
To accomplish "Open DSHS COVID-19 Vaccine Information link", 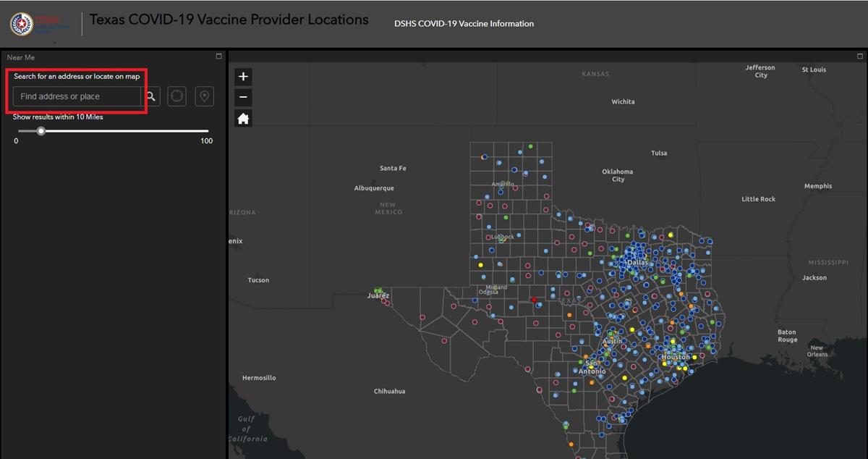I will (x=464, y=24).
